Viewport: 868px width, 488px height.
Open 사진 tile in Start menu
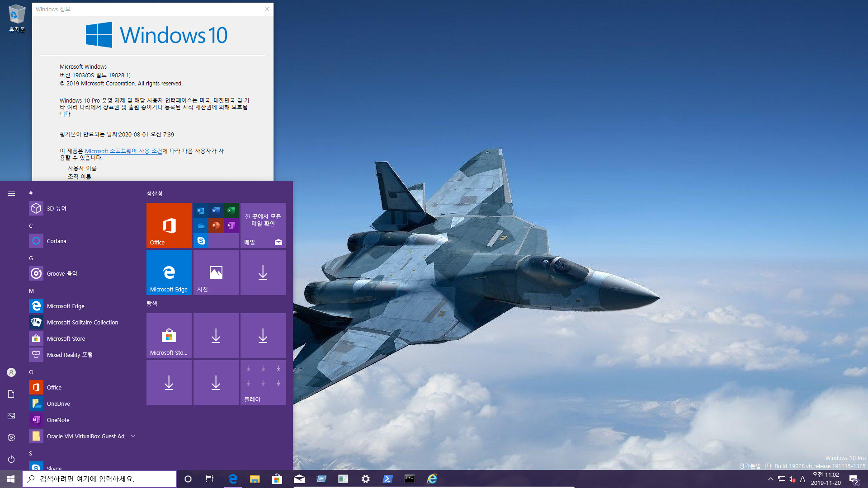216,272
